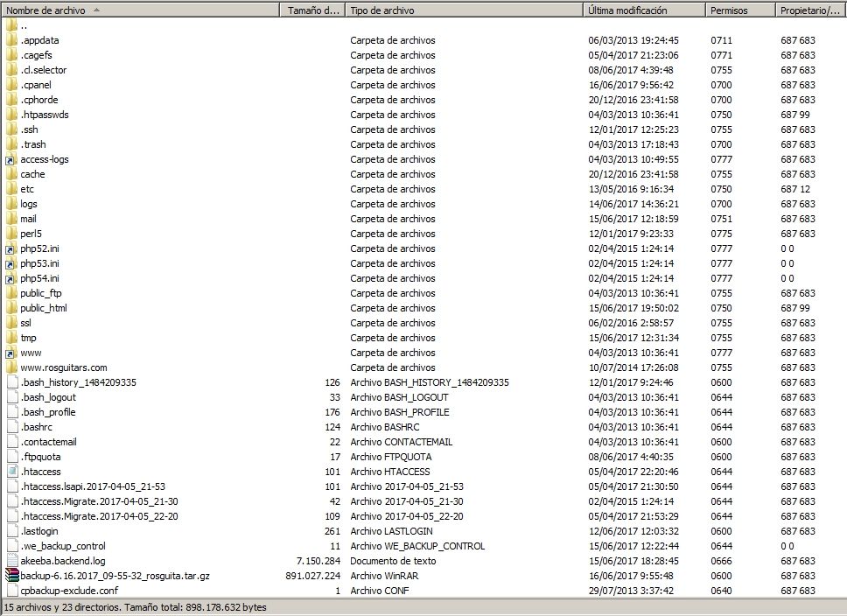This screenshot has height=616, width=847.
Task: Click the public_html folder icon
Action: pyautogui.click(x=11, y=308)
